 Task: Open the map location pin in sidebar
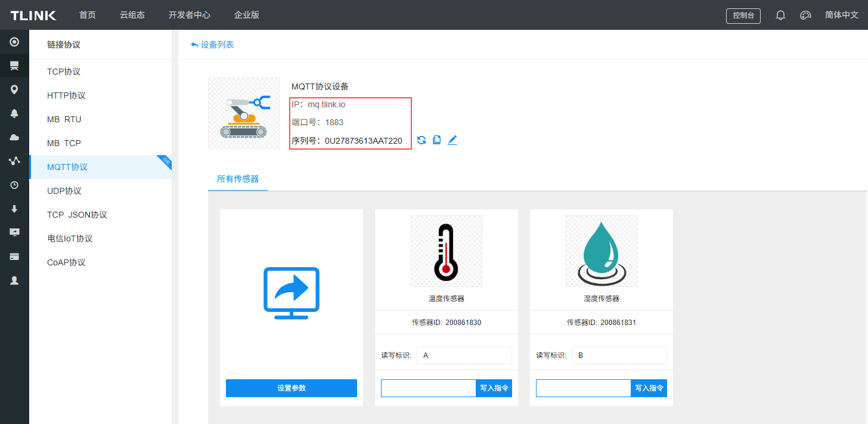point(14,89)
